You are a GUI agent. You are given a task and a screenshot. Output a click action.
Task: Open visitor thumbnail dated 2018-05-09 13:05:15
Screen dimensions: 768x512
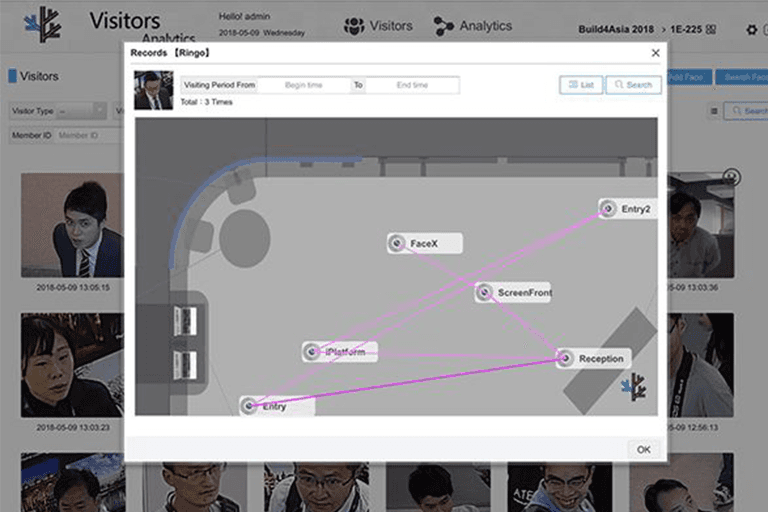coord(72,225)
